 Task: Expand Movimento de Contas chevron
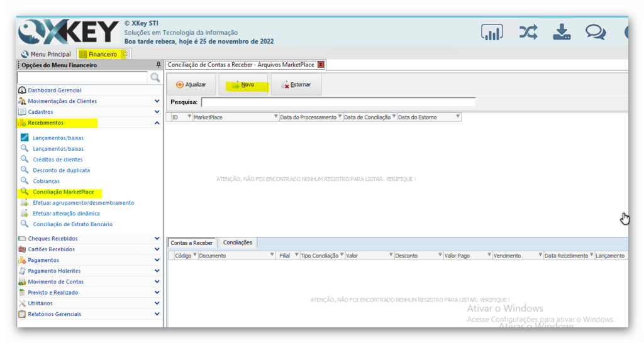(x=157, y=281)
